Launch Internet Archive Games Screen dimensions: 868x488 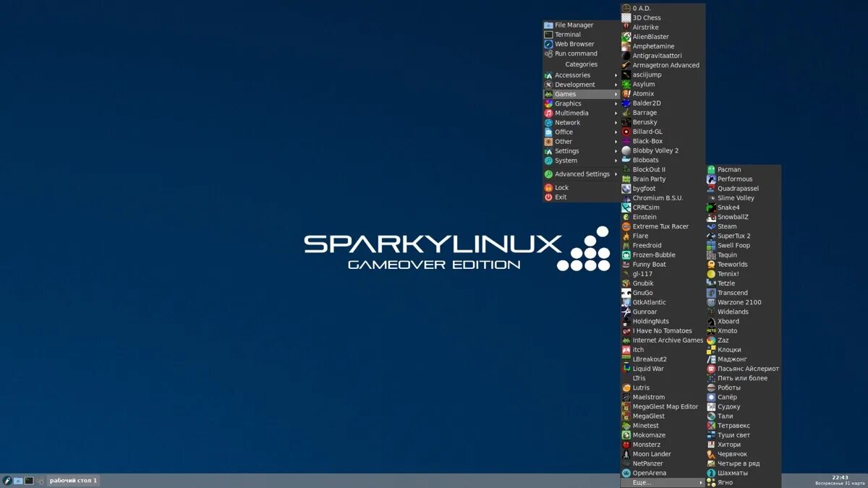pos(663,341)
